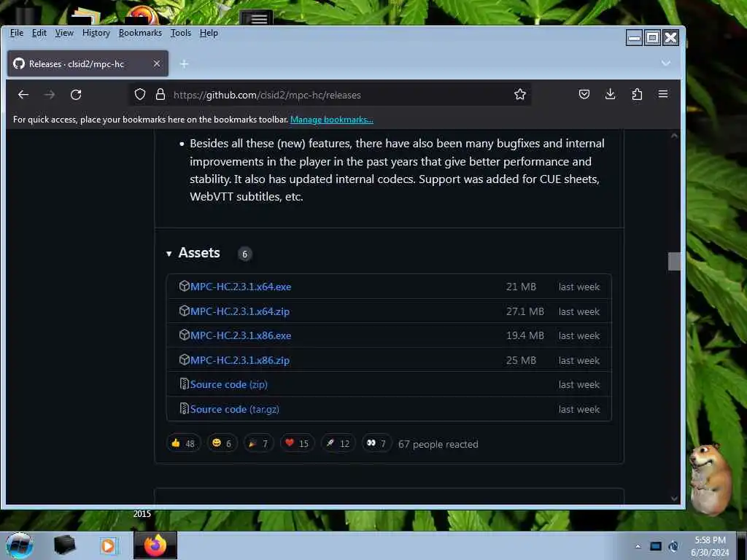Open the Help menu

click(x=209, y=33)
